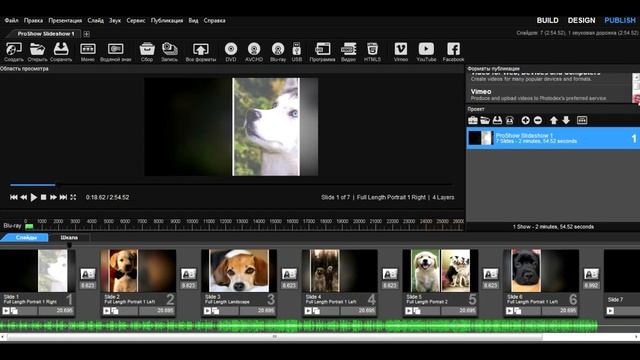Click the menu icon in Проект panel toolbar
The image size is (640, 360).
(x=582, y=120)
